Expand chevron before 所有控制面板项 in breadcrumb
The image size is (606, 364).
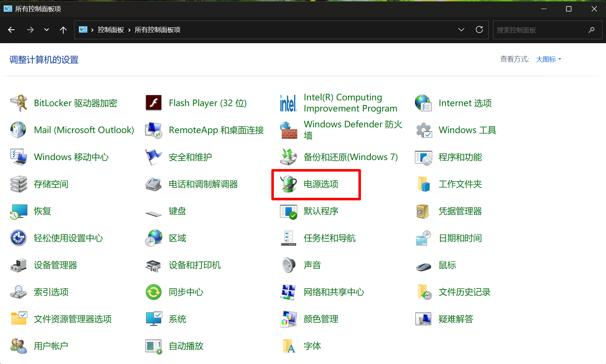click(x=129, y=30)
